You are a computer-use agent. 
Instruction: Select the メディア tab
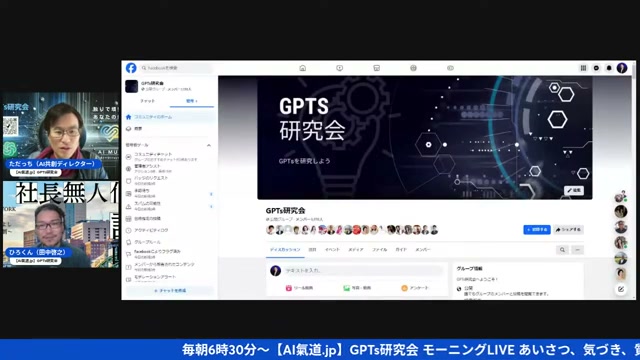point(356,249)
